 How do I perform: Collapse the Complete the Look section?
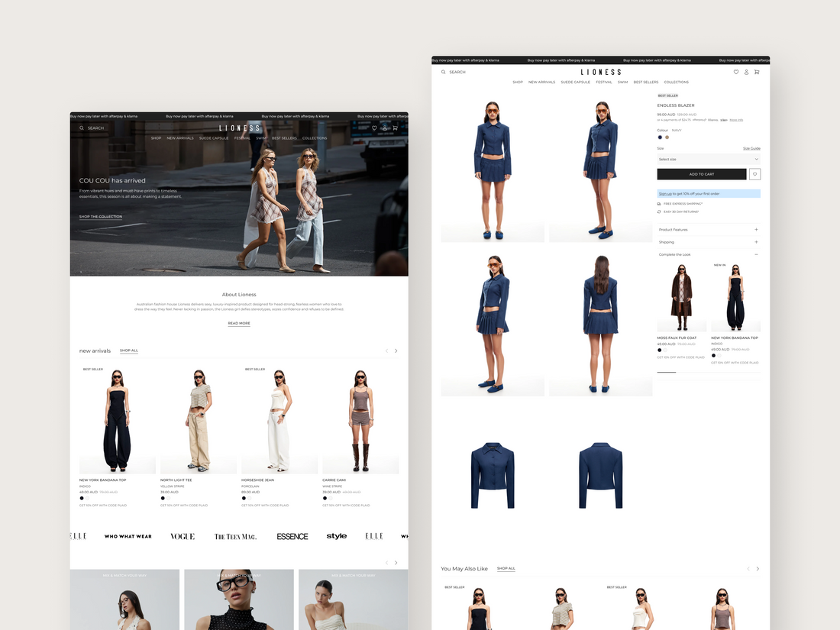(x=756, y=254)
